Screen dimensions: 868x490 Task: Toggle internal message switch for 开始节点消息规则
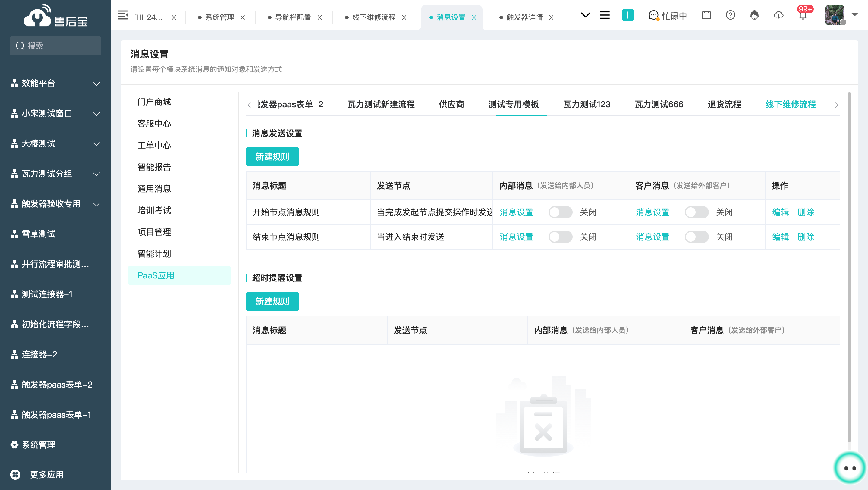pos(560,212)
